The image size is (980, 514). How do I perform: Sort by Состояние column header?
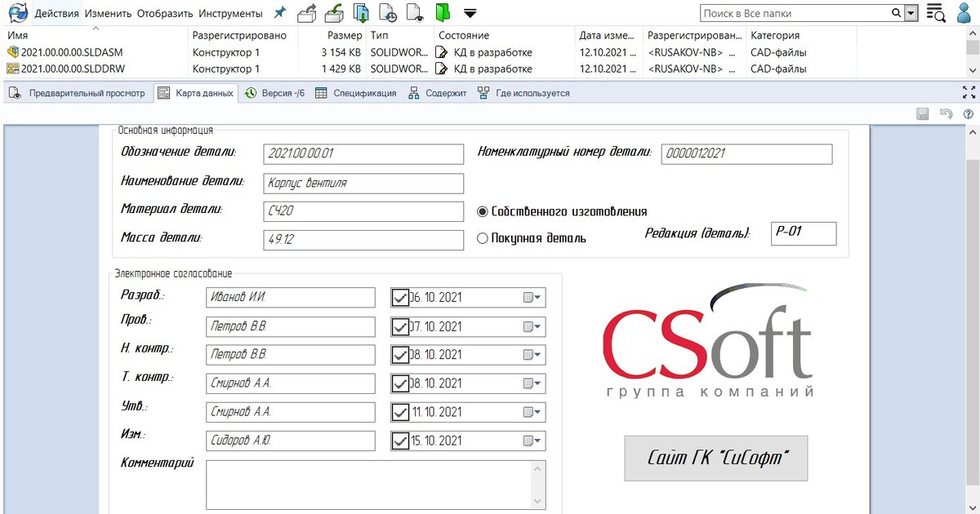pos(503,36)
